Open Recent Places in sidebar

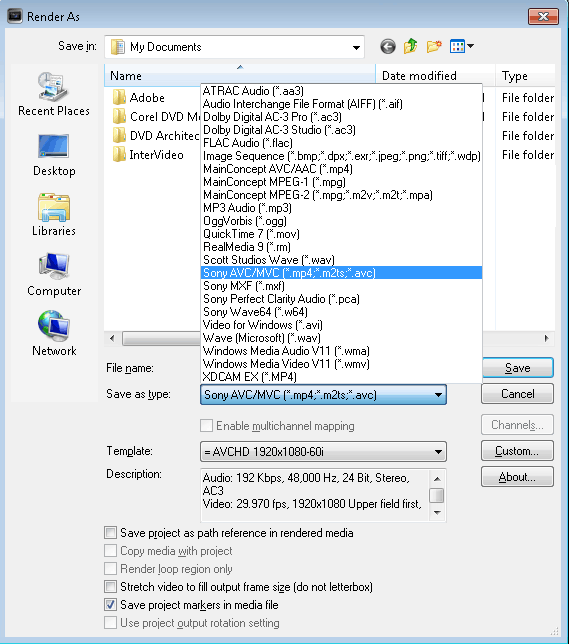(54, 94)
